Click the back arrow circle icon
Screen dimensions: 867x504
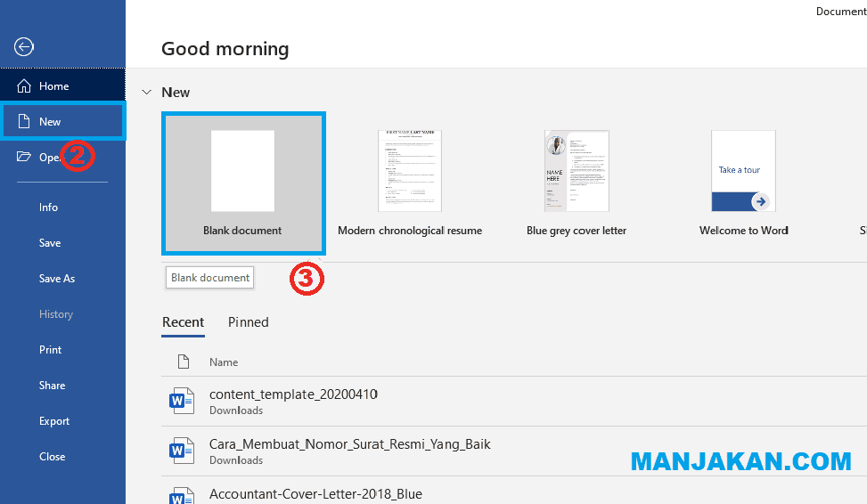(x=24, y=46)
